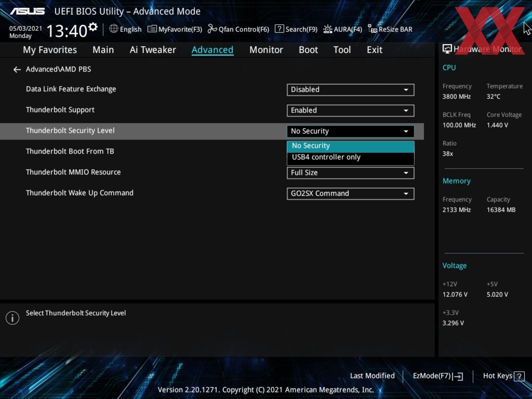Viewport: 532px width, 399px height.
Task: Click memory capacity 16384 MB
Action: coord(501,210)
